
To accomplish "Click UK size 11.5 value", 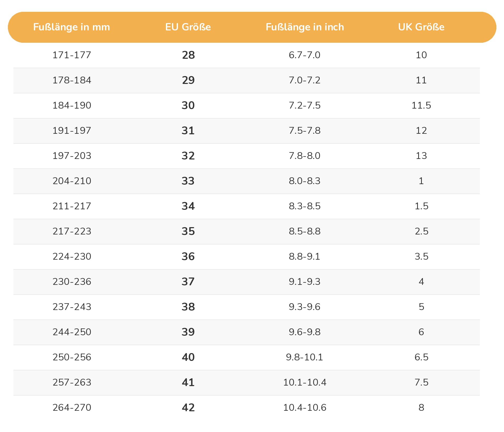I will [421, 105].
